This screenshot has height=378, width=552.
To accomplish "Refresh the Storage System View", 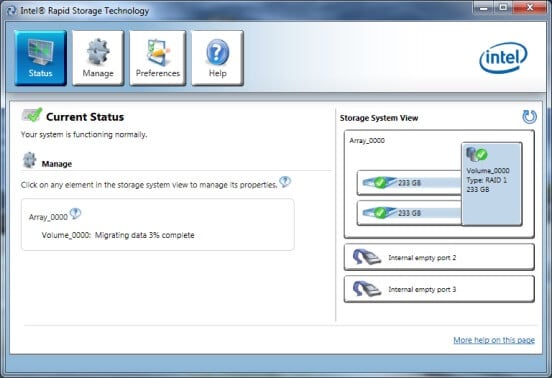I will click(x=529, y=117).
